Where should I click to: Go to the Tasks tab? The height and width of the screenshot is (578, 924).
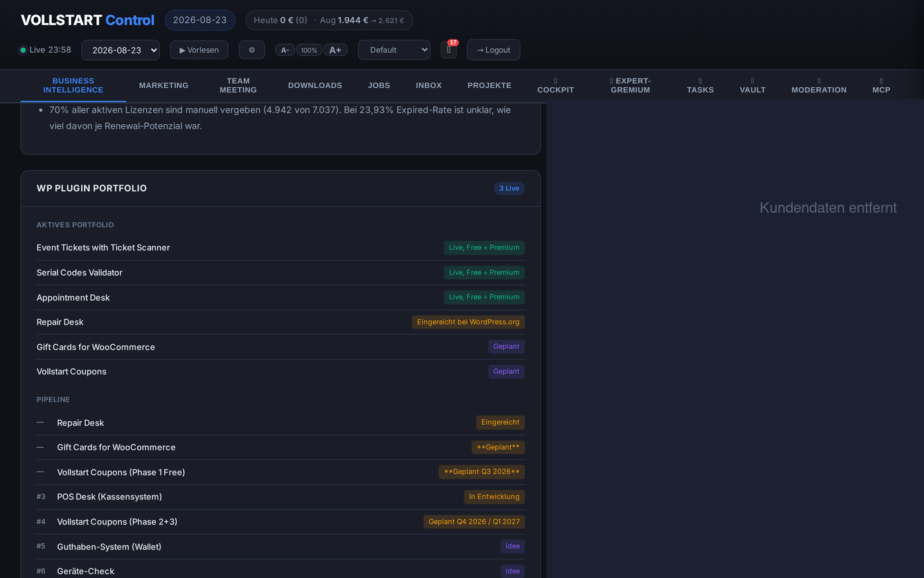click(x=700, y=85)
